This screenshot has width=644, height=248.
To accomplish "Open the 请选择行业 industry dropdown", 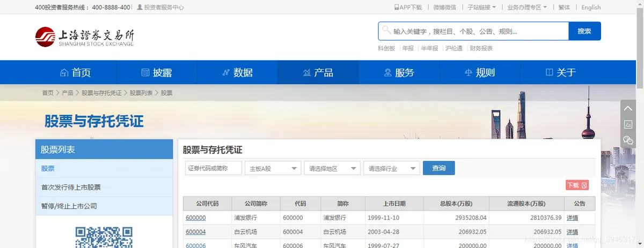I will click(x=391, y=168).
